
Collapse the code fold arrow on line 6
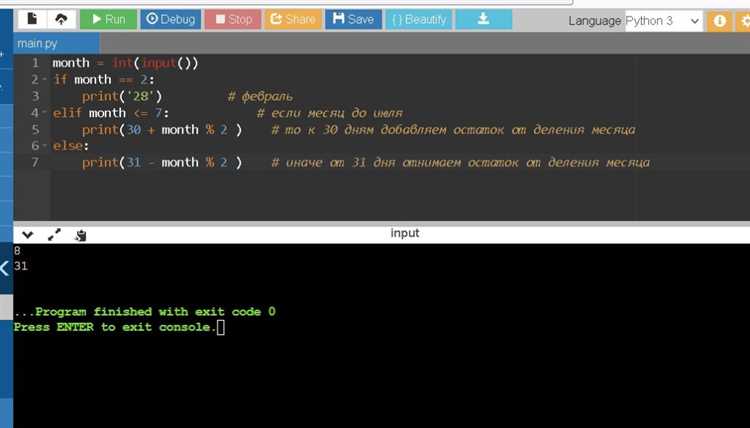coord(44,146)
